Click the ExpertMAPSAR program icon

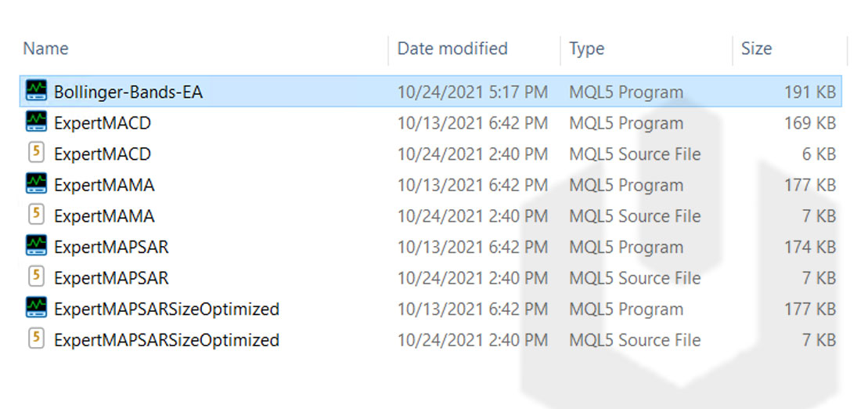36,246
